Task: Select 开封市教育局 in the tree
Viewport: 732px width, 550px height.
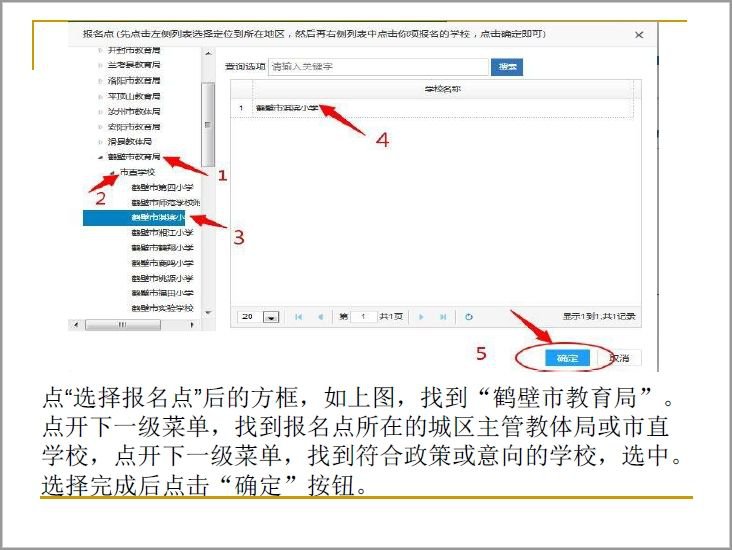Action: pos(134,50)
